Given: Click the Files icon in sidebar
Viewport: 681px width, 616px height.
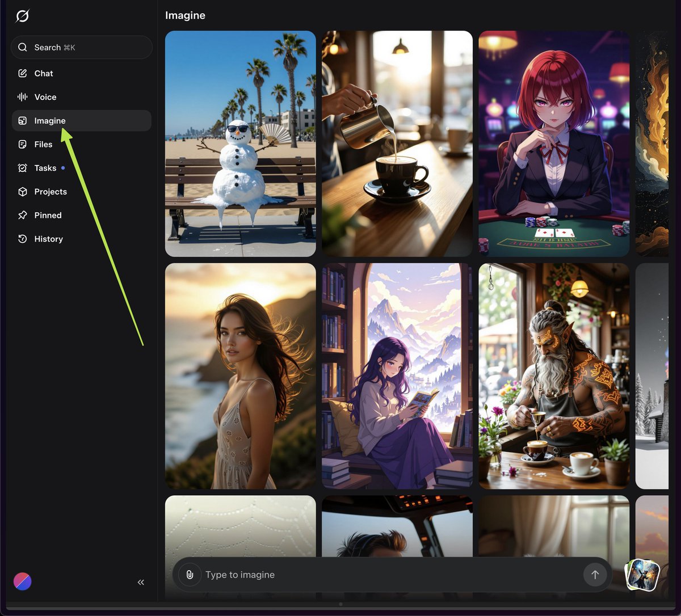Looking at the screenshot, I should (23, 145).
